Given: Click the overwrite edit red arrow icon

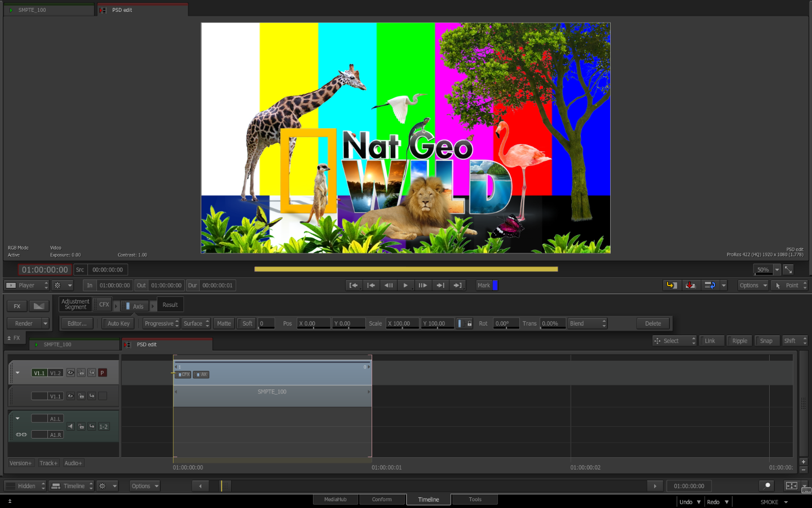Looking at the screenshot, I should 690,286.
